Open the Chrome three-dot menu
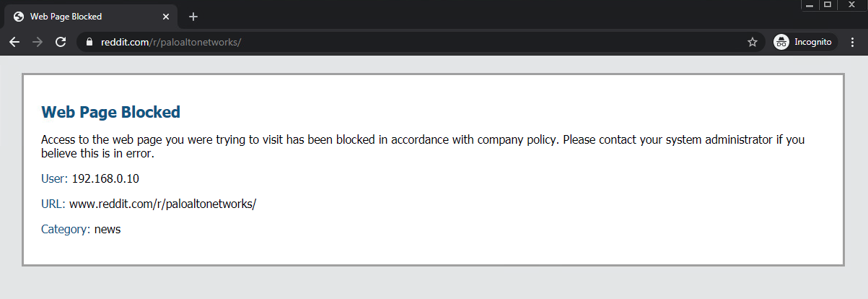 coord(852,42)
